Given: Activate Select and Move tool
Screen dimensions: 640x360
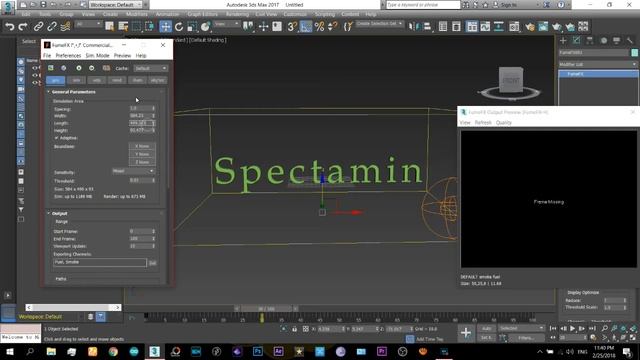Looking at the screenshot, I should (x=165, y=27).
